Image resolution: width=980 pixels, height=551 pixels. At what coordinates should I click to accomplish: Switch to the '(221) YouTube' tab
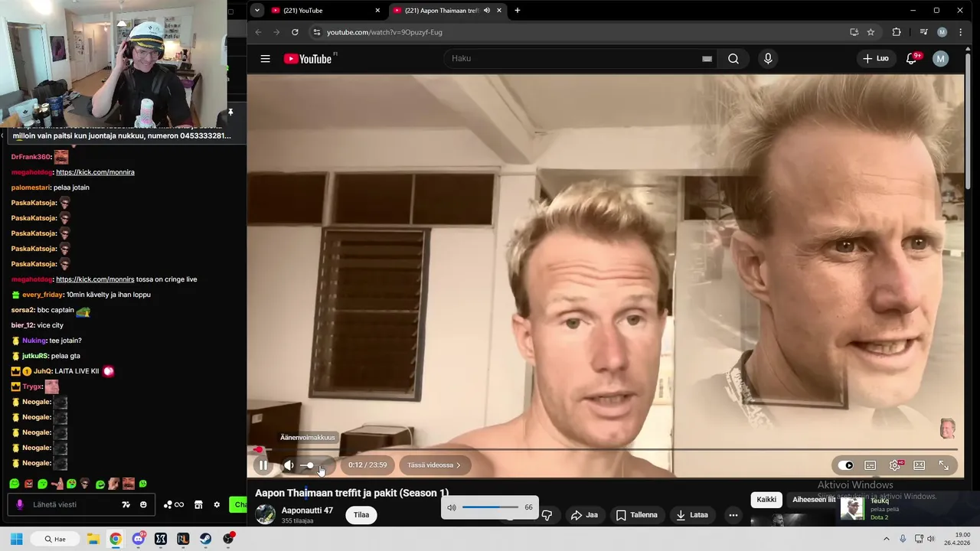tap(325, 11)
